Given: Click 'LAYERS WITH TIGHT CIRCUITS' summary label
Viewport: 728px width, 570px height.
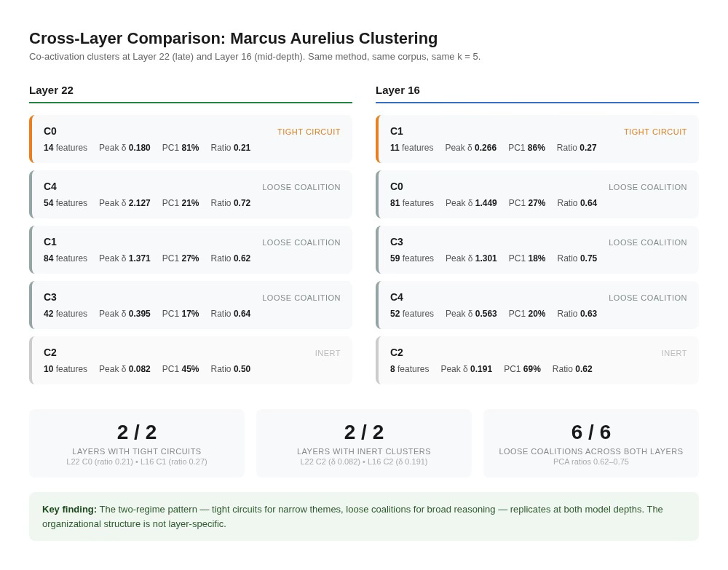Looking at the screenshot, I should [x=137, y=451].
